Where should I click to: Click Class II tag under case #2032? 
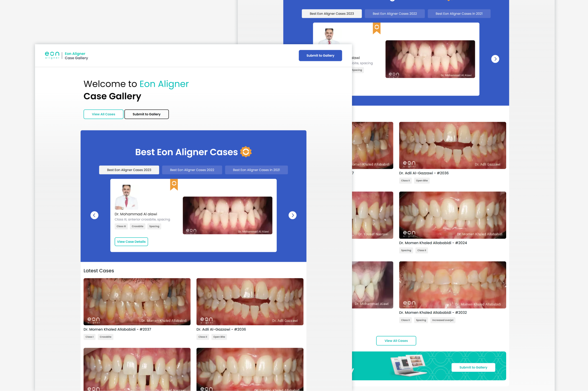click(x=405, y=320)
